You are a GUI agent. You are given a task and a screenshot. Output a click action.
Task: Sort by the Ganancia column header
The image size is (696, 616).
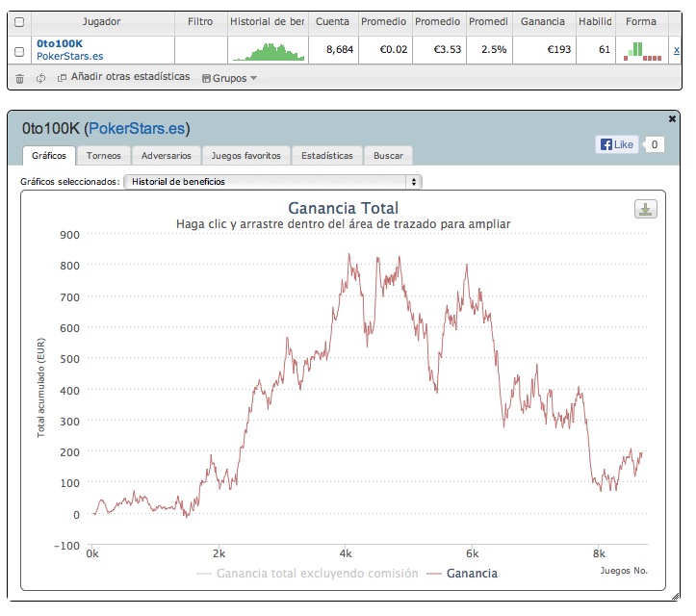pos(543,22)
